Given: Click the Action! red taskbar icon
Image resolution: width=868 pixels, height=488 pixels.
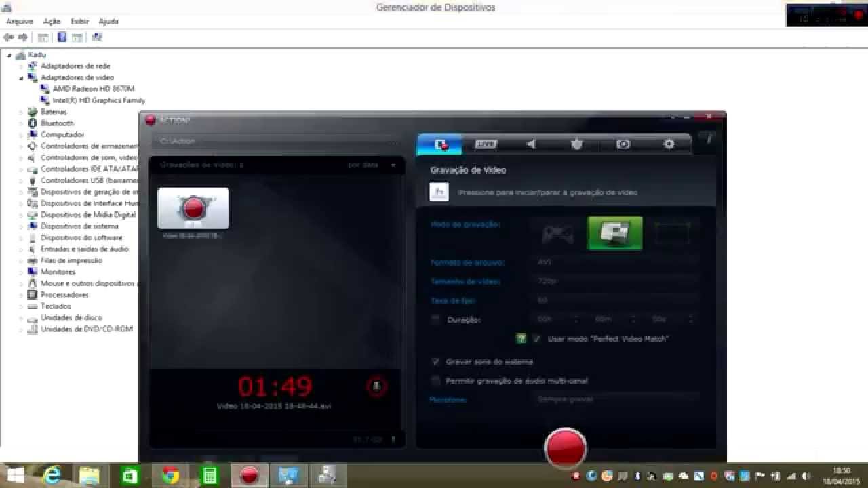Looking at the screenshot, I should [x=250, y=476].
